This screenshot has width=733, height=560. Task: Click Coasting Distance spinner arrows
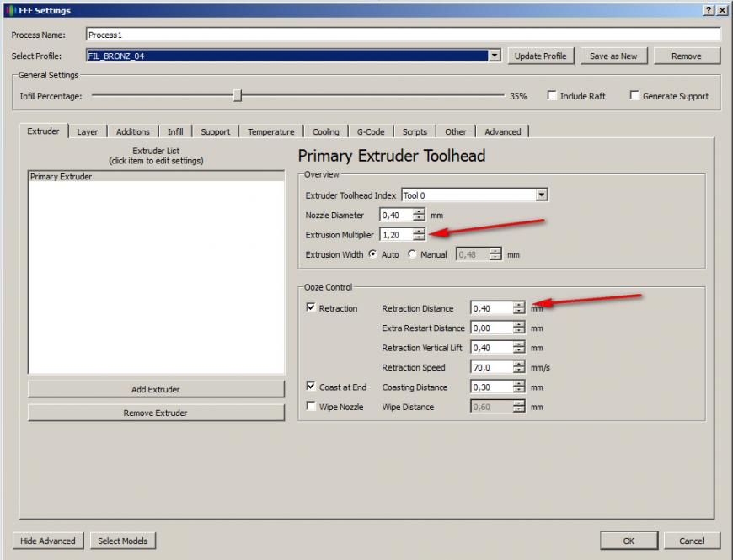[x=519, y=387]
